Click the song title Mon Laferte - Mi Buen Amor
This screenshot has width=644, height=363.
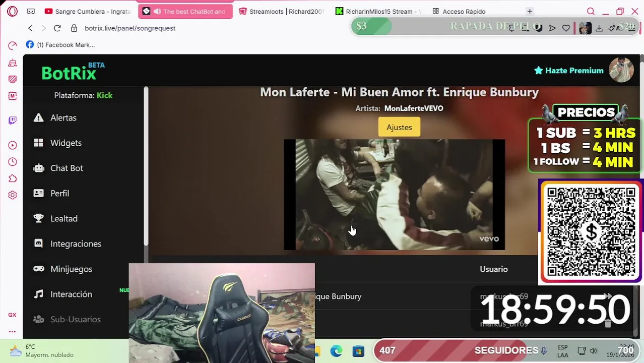coord(399,92)
